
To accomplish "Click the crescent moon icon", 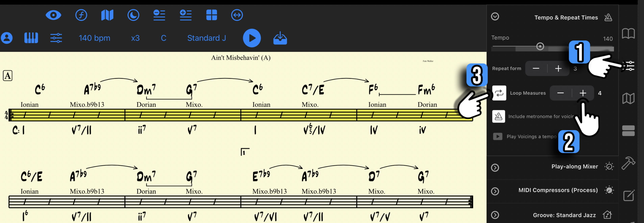I will (133, 15).
